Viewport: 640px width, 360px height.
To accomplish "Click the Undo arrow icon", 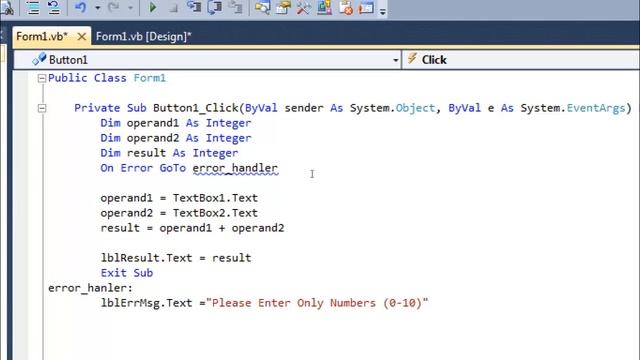I will 80,8.
